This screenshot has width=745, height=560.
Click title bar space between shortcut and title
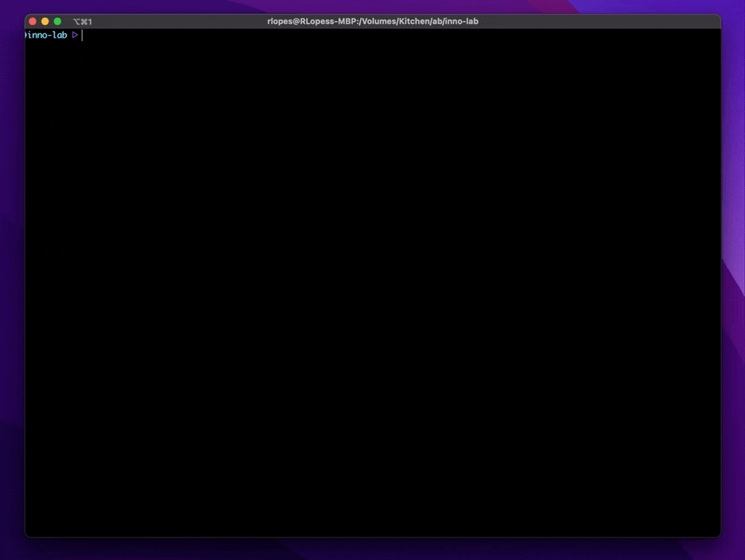pyautogui.click(x=178, y=22)
